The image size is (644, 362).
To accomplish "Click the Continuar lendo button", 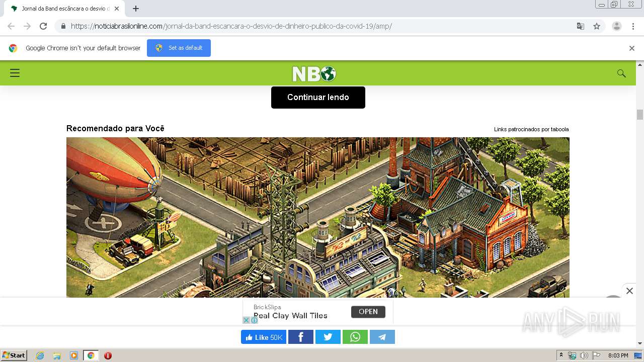I will 318,97.
